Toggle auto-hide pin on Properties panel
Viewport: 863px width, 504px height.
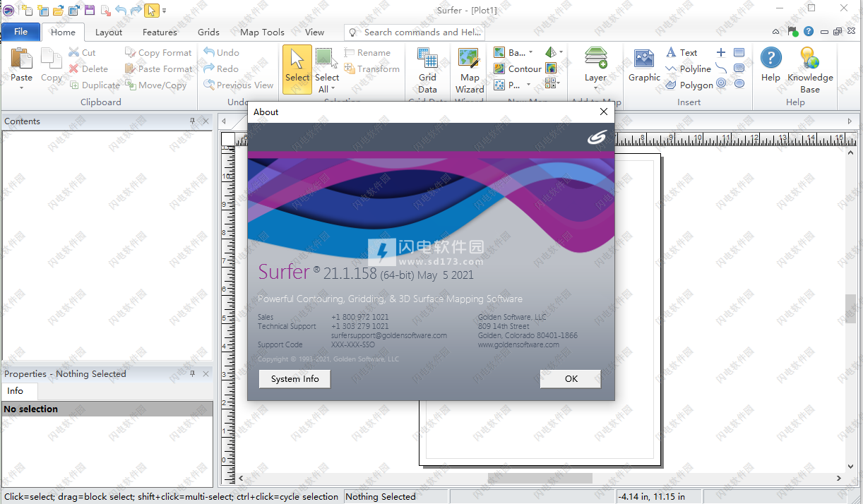click(192, 373)
